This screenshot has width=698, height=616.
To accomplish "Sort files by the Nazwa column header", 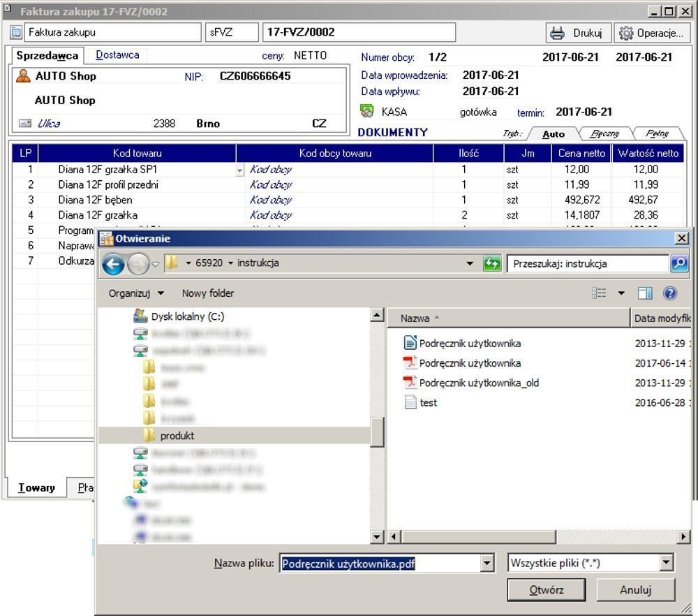I will 508,318.
